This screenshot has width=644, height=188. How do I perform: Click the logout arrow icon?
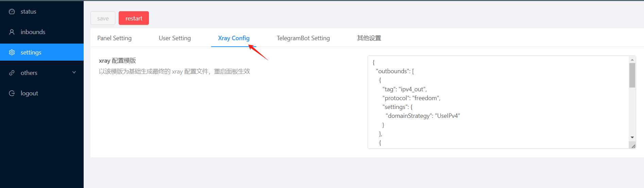(x=12, y=93)
